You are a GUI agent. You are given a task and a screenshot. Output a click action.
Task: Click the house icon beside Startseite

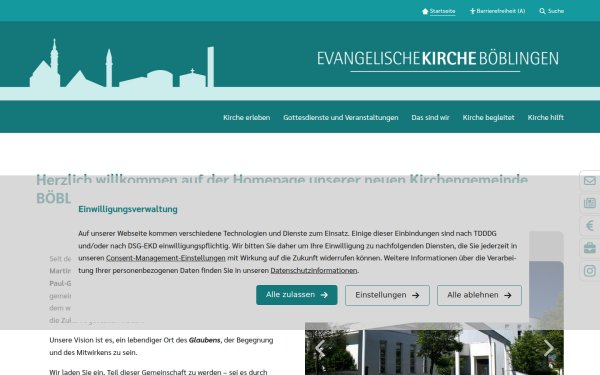tap(425, 11)
